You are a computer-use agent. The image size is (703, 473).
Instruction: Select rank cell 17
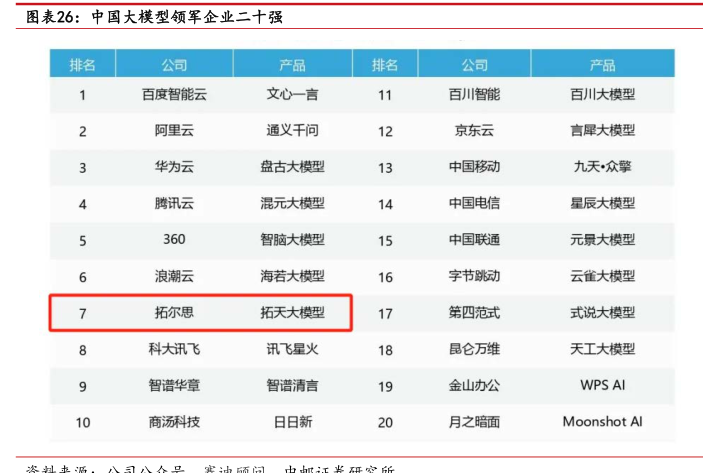point(385,313)
